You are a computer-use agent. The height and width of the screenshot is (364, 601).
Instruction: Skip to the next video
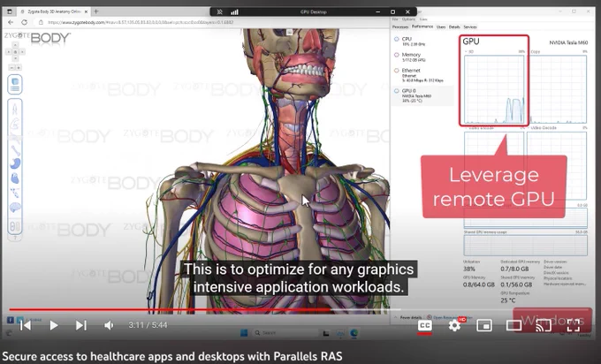tap(81, 325)
